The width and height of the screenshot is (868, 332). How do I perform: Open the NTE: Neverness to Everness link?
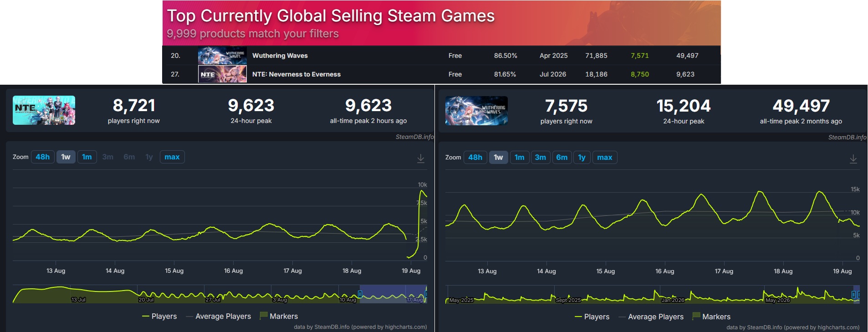pyautogui.click(x=296, y=74)
